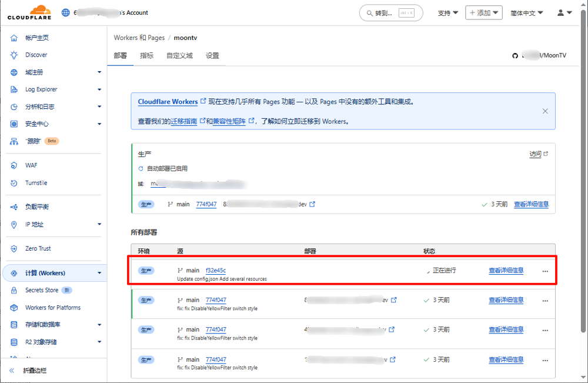
Task: Click the Turnstile sidebar icon
Action: (x=14, y=183)
